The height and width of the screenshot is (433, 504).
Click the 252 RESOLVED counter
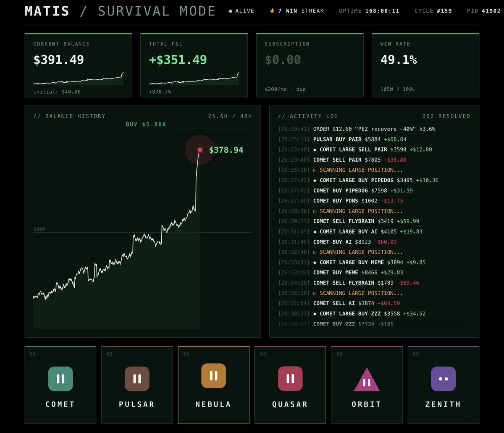pos(446,116)
